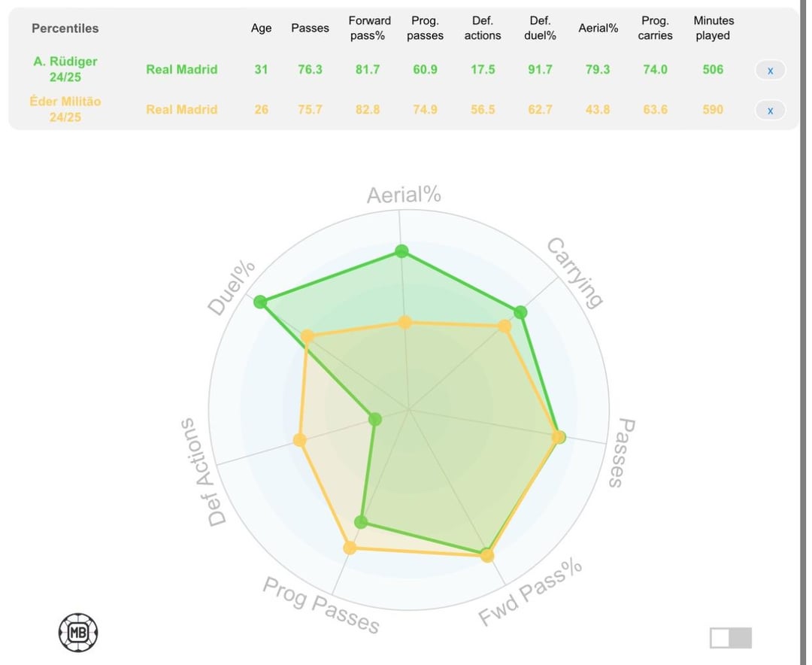Image resolution: width=812 pixels, height=665 pixels.
Task: Sort by the Minutes played column header
Action: 713,29
